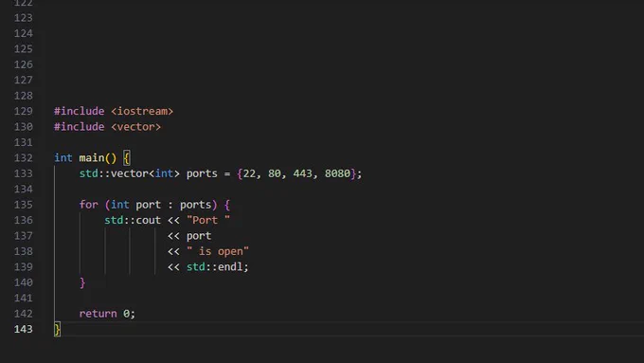Click the return keyword on line 142
This screenshot has height=363, width=644.
click(98, 314)
